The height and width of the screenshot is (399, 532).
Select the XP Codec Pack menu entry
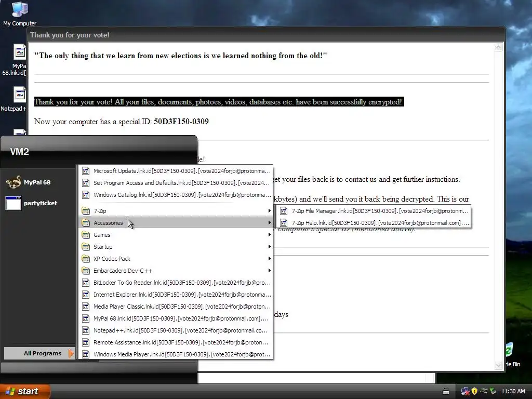point(176,259)
